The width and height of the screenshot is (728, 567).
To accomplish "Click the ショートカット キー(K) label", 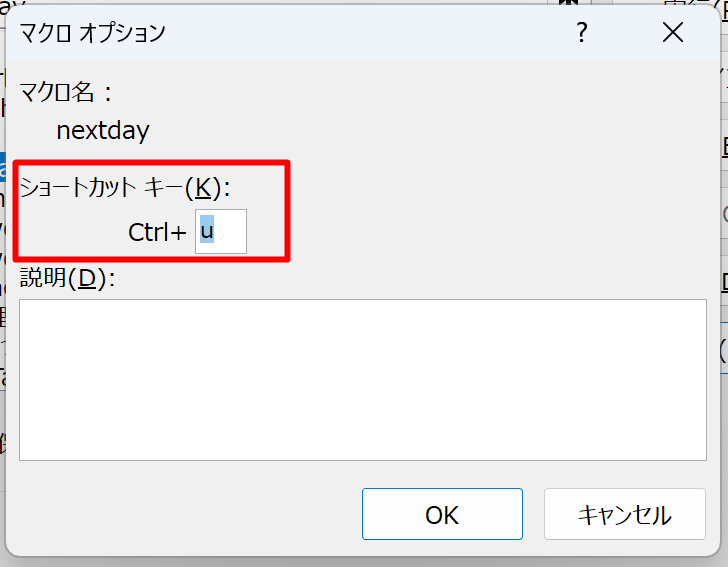I will point(125,188).
